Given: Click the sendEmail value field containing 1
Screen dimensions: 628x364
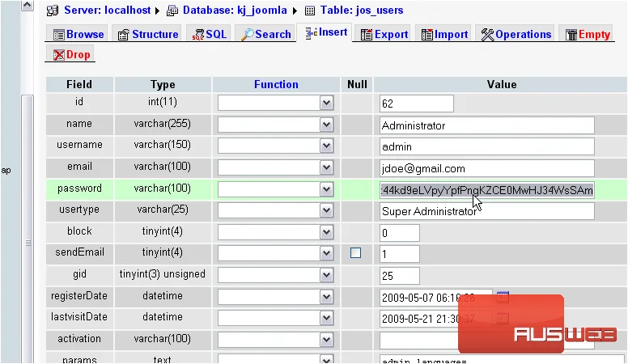Looking at the screenshot, I should pos(400,254).
